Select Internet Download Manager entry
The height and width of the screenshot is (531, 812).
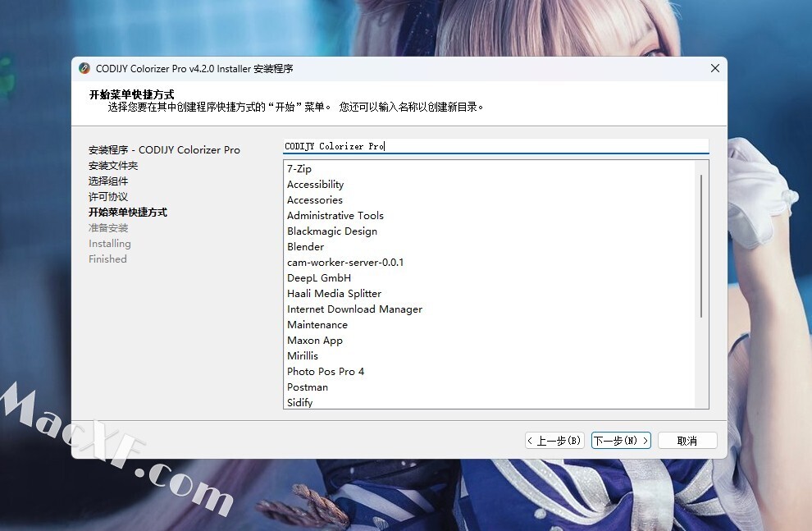tap(354, 309)
